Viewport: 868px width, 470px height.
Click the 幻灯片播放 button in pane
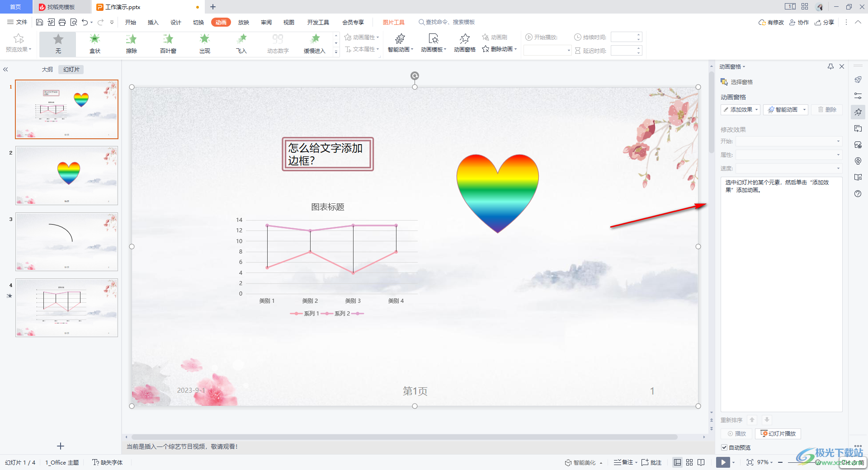click(778, 433)
